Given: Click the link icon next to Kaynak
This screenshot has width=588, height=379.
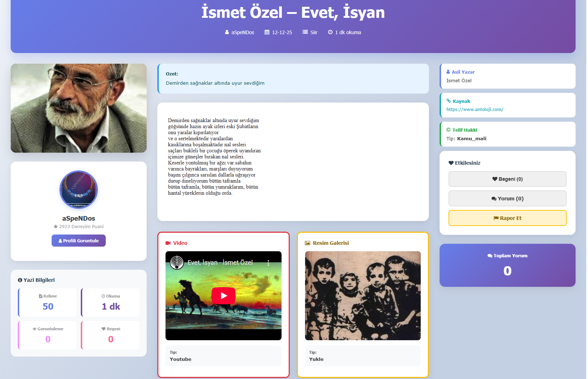Looking at the screenshot, I should pos(448,101).
